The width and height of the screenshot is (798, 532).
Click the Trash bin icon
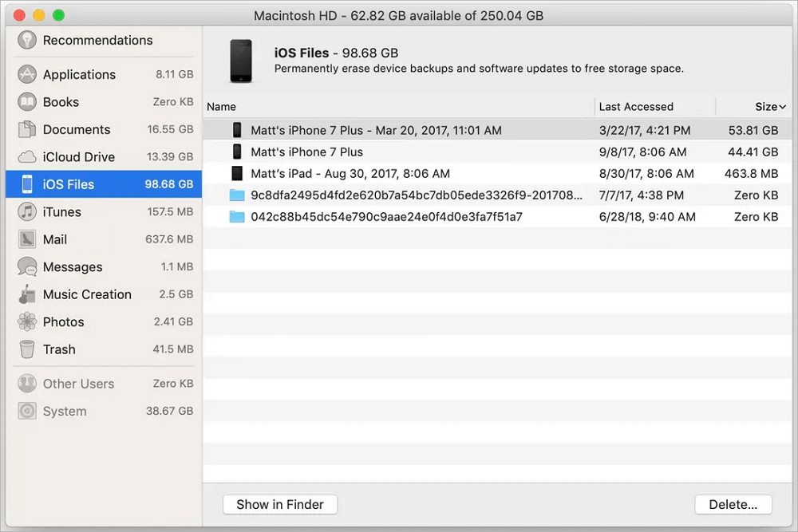27,349
